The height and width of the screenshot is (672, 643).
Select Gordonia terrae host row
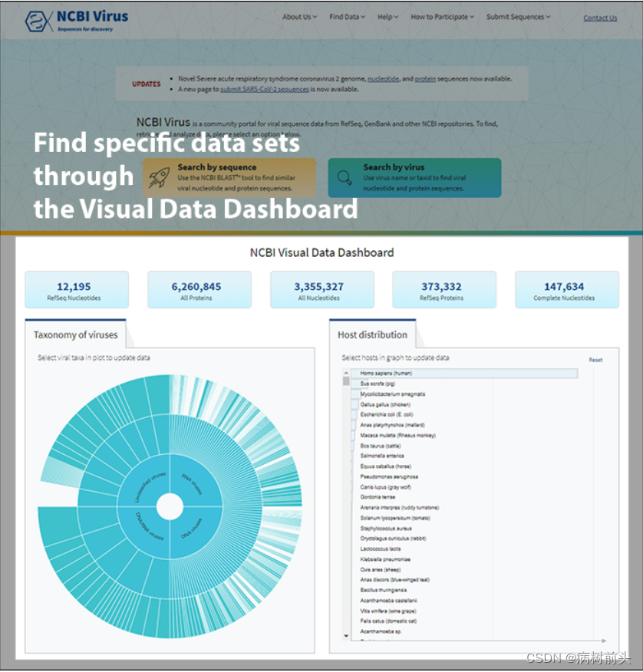point(378,497)
